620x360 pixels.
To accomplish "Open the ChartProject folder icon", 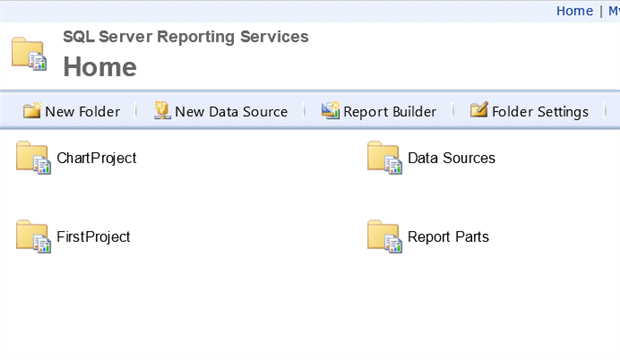I will tap(33, 157).
